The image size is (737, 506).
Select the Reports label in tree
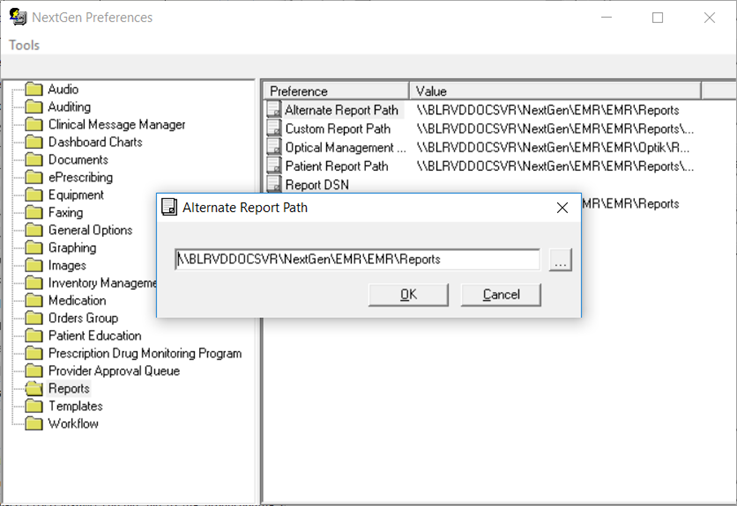[69, 389]
